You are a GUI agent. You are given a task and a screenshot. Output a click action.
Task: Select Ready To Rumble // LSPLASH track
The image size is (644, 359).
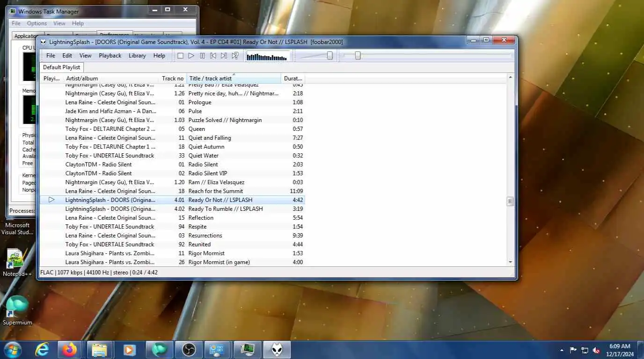tap(172, 209)
